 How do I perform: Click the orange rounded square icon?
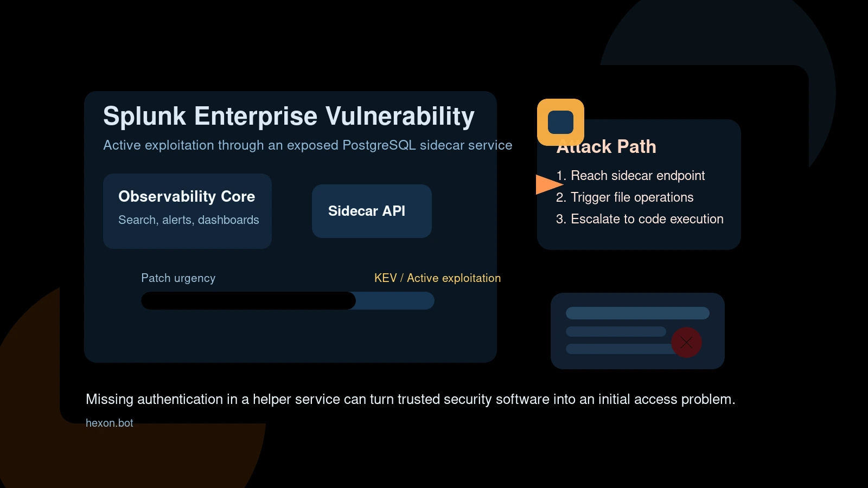[560, 122]
